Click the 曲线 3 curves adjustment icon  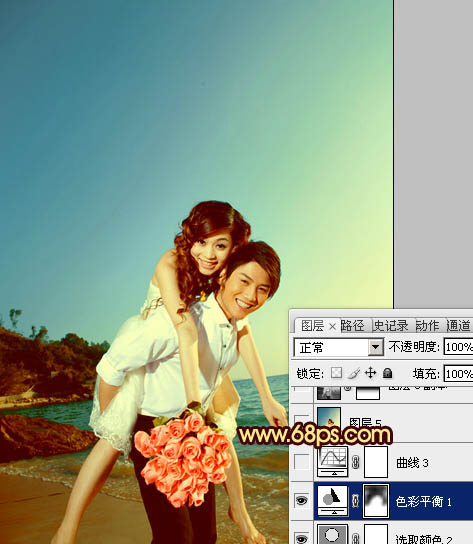tap(333, 461)
